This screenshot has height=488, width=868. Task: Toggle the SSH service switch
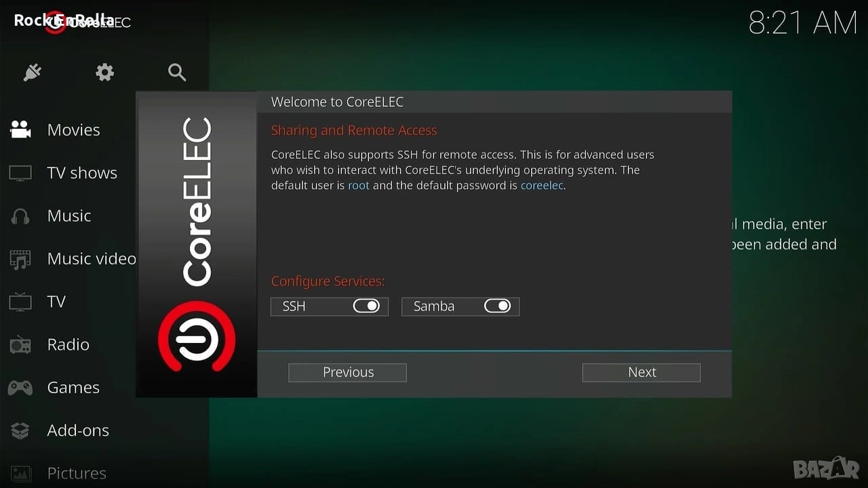[x=366, y=306]
